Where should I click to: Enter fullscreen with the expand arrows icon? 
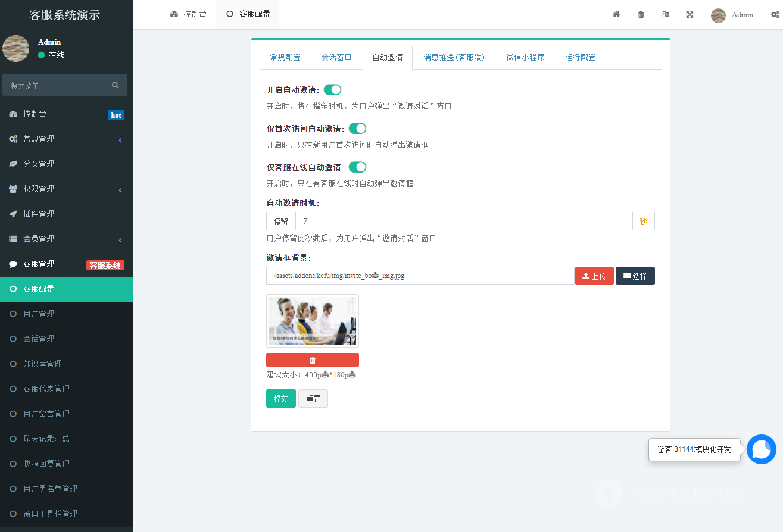(x=690, y=14)
